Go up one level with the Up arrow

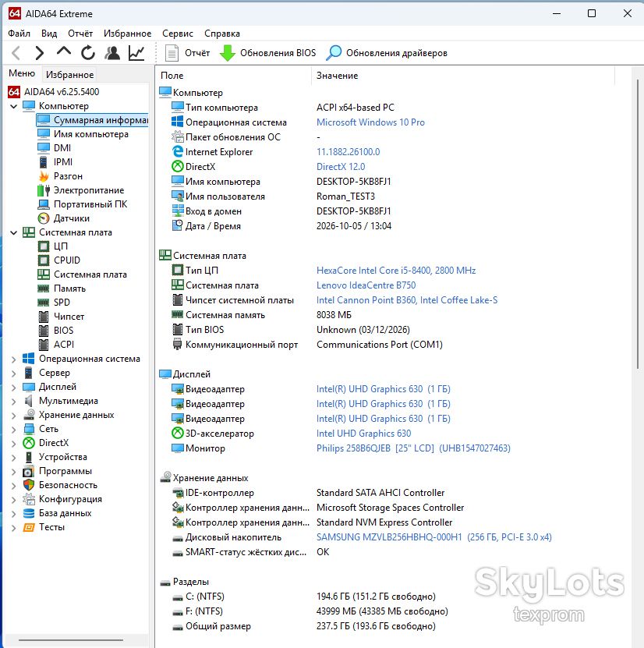pyautogui.click(x=64, y=52)
